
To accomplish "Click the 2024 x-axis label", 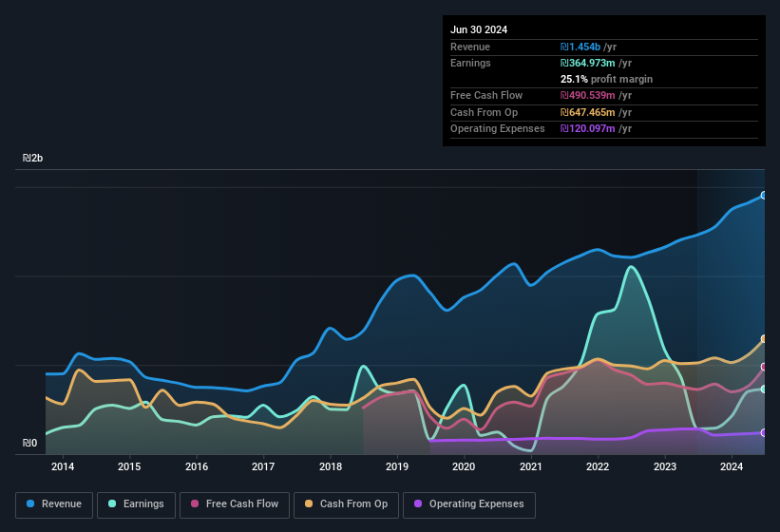I will [x=732, y=466].
